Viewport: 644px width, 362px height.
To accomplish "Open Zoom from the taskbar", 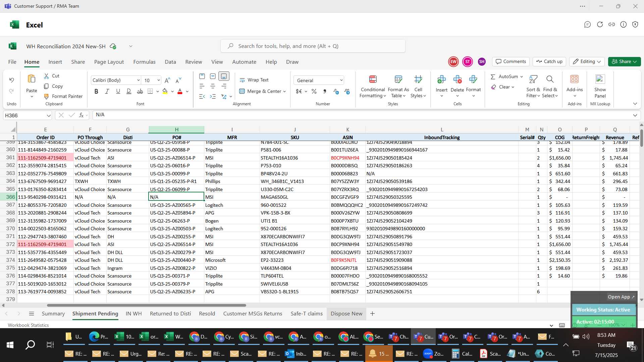I will pyautogui.click(x=434, y=354).
